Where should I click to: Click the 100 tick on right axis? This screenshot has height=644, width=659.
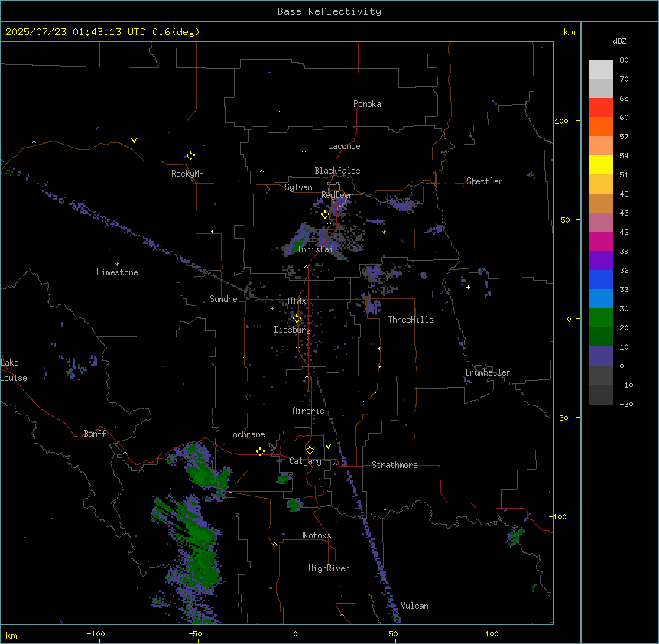pos(561,121)
